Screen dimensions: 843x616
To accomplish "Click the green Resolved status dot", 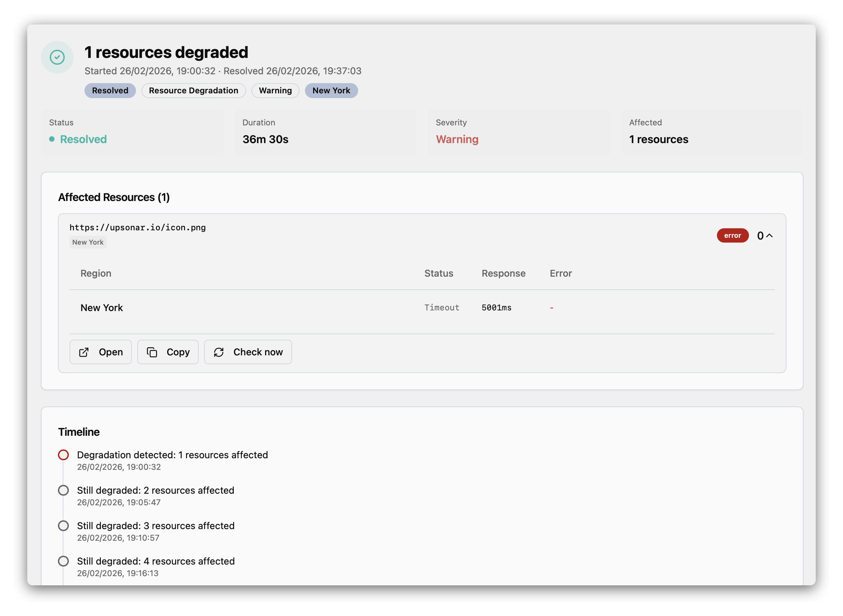I will coord(52,139).
